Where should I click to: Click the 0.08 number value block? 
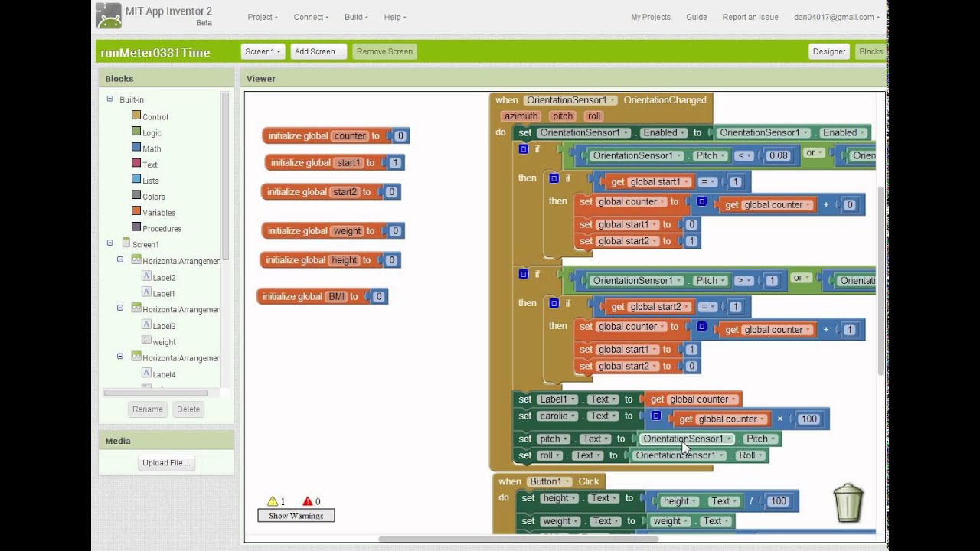pos(778,155)
